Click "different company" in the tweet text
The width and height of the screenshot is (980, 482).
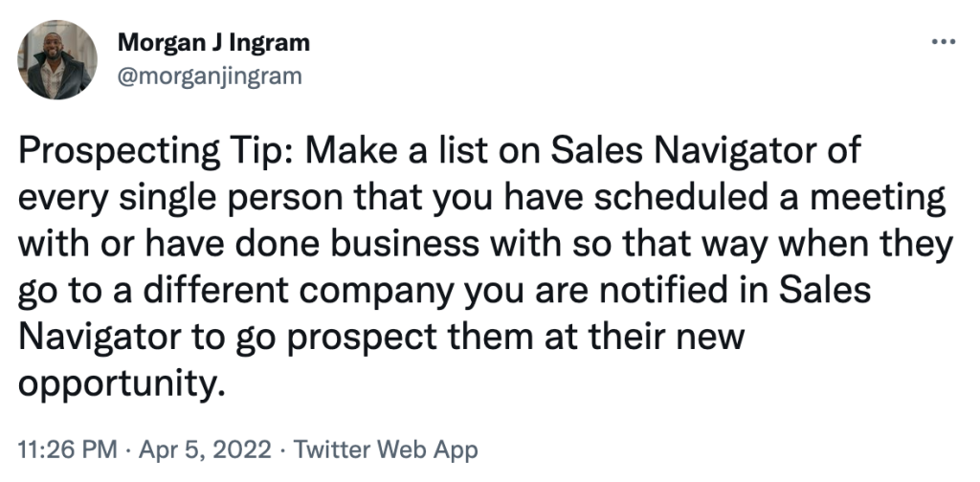pos(301,291)
